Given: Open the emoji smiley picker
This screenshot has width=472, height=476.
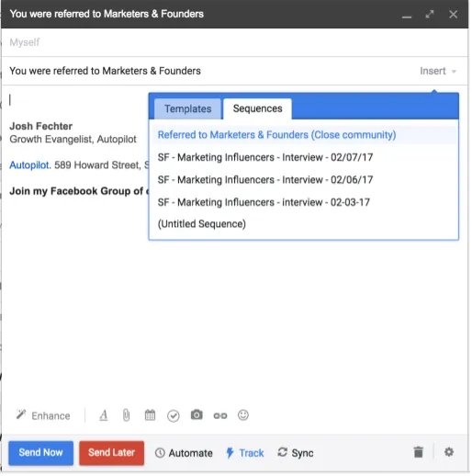Looking at the screenshot, I should pyautogui.click(x=243, y=415).
